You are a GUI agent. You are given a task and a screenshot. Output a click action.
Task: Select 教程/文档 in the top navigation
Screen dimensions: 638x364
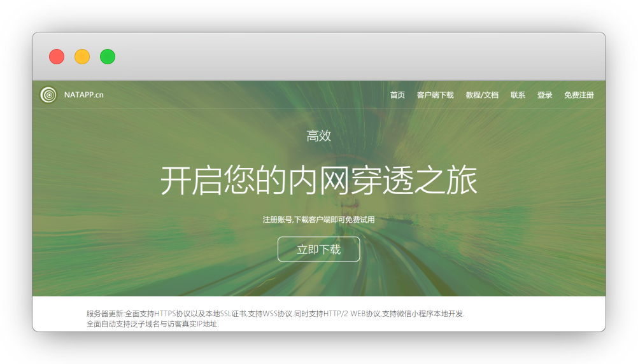pos(482,95)
